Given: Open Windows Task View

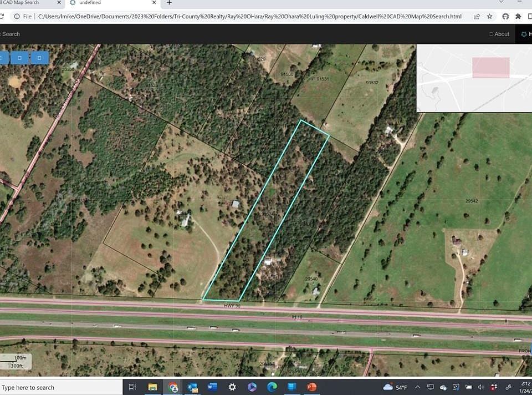Looking at the screenshot, I should tap(132, 387).
